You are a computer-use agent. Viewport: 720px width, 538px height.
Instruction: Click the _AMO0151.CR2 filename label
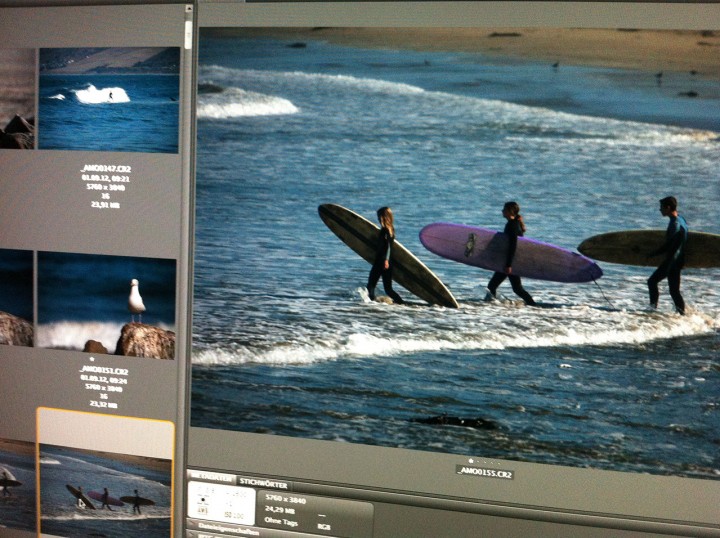coord(104,369)
